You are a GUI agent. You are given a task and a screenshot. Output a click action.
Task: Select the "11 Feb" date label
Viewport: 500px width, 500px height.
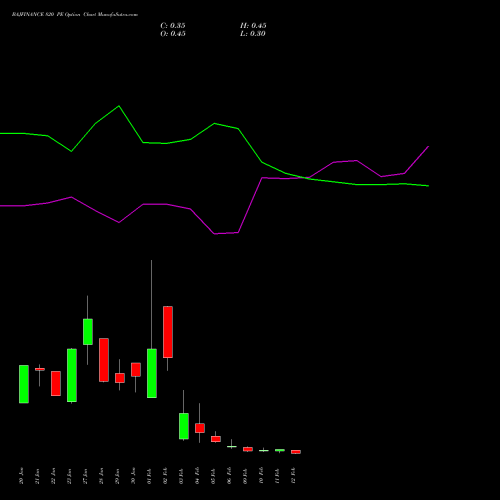coord(278,476)
